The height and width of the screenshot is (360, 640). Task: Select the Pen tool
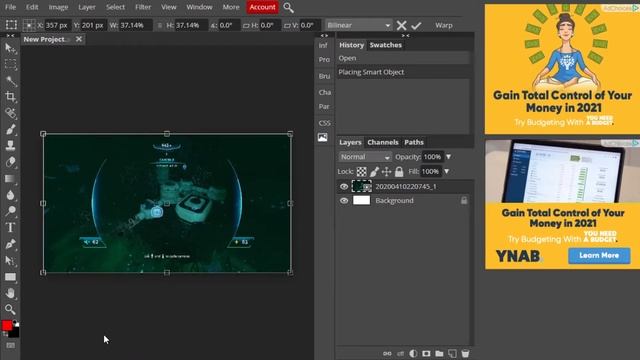click(x=10, y=244)
